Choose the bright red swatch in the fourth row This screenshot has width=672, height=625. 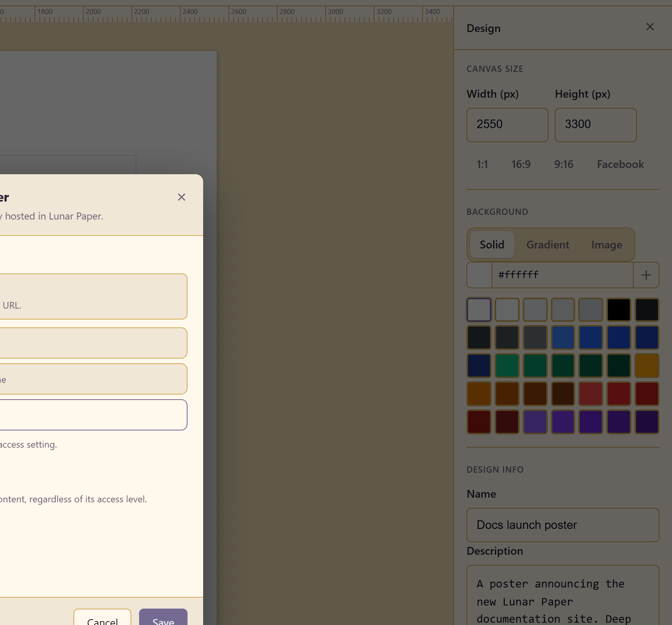coord(591,394)
